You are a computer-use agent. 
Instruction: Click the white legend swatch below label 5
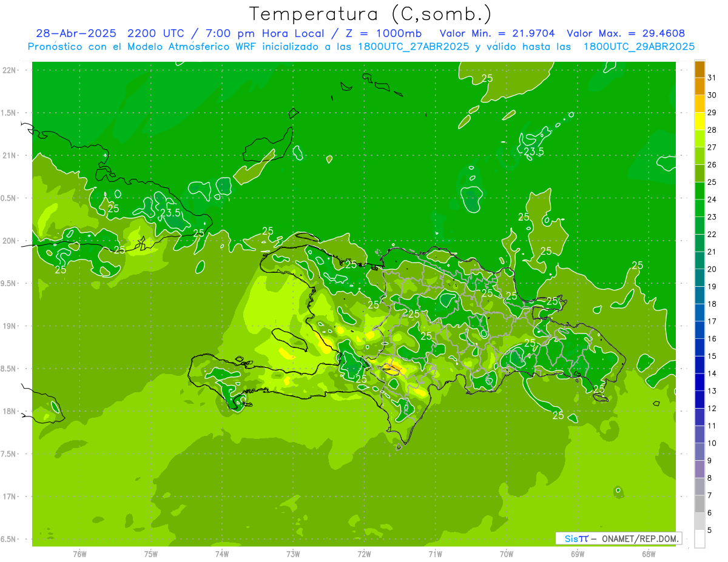click(699, 538)
